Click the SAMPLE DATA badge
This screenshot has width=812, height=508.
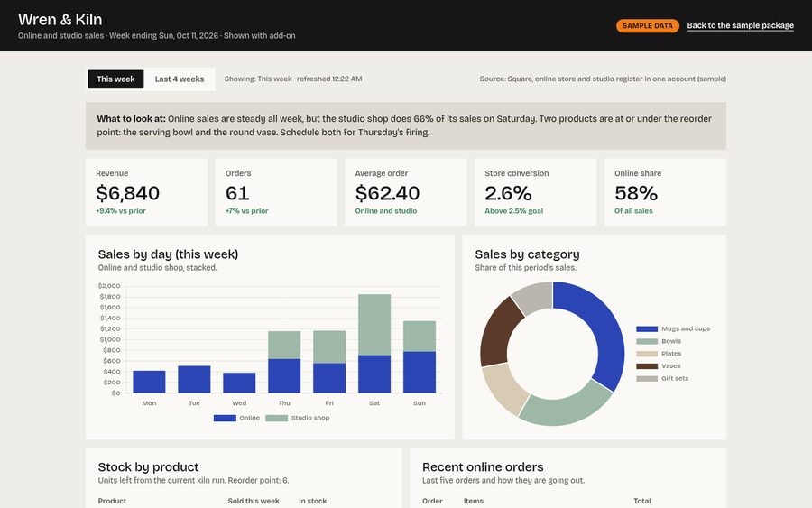647,25
